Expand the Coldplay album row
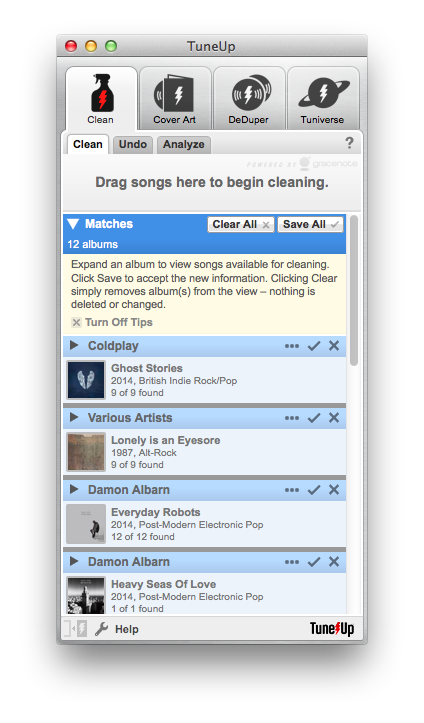The height and width of the screenshot is (723, 424). tap(74, 345)
